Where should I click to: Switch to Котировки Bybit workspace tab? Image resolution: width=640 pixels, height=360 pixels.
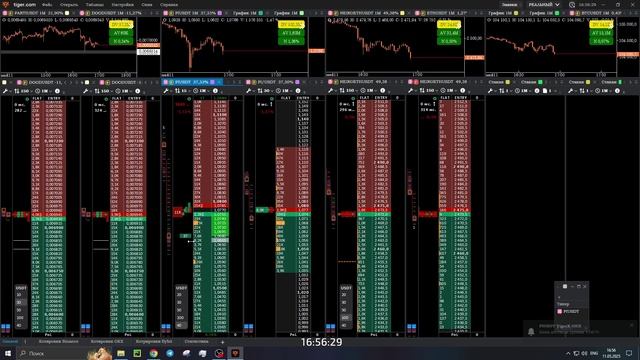click(x=154, y=341)
